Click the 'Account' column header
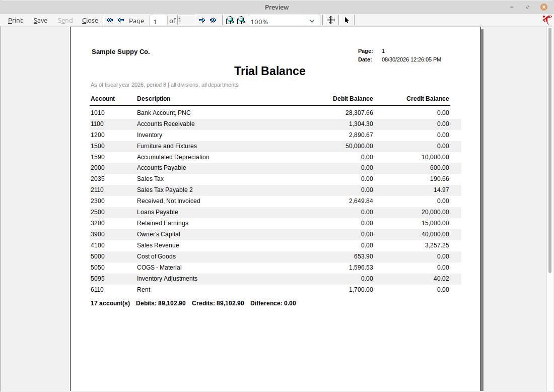This screenshot has height=392, width=554. pos(103,99)
